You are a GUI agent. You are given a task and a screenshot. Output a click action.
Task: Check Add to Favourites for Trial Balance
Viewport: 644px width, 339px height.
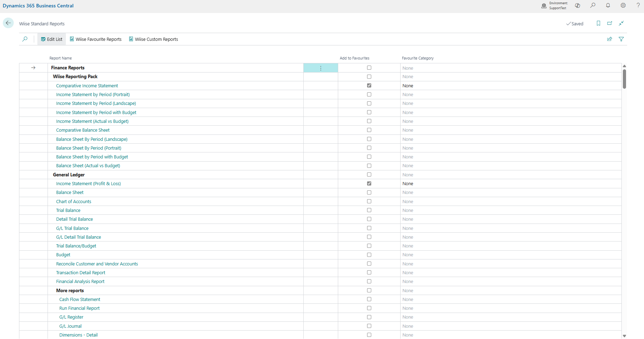pyautogui.click(x=369, y=210)
